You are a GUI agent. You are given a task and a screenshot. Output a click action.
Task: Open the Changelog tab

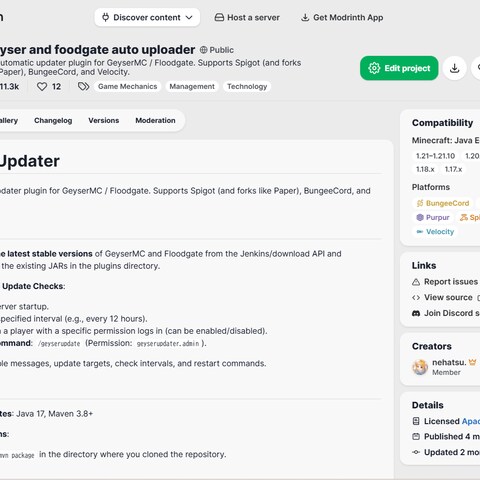[x=53, y=120]
